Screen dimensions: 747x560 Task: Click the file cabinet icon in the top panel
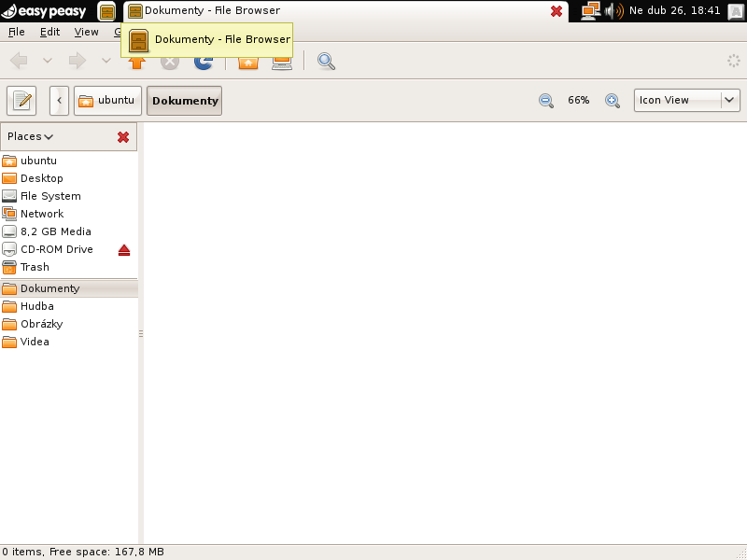coord(107,11)
